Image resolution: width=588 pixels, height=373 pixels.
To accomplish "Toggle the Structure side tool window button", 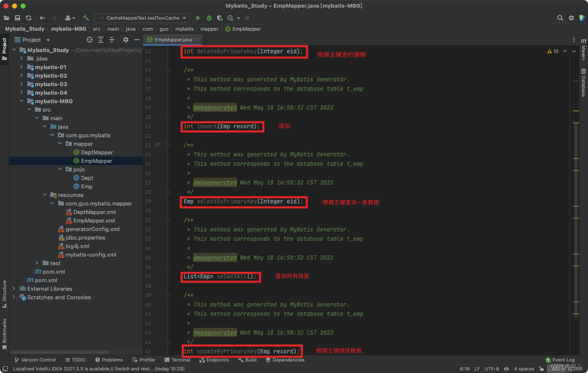I will [x=4, y=294].
